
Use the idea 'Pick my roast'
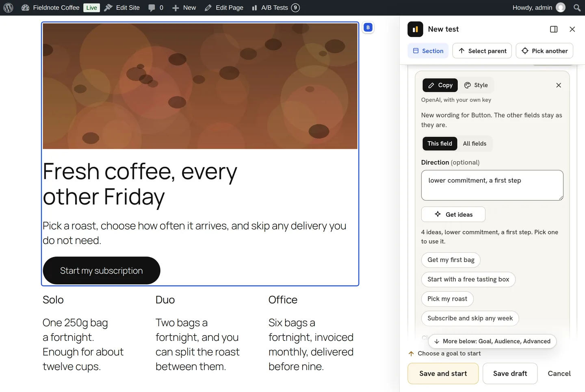[x=447, y=299]
